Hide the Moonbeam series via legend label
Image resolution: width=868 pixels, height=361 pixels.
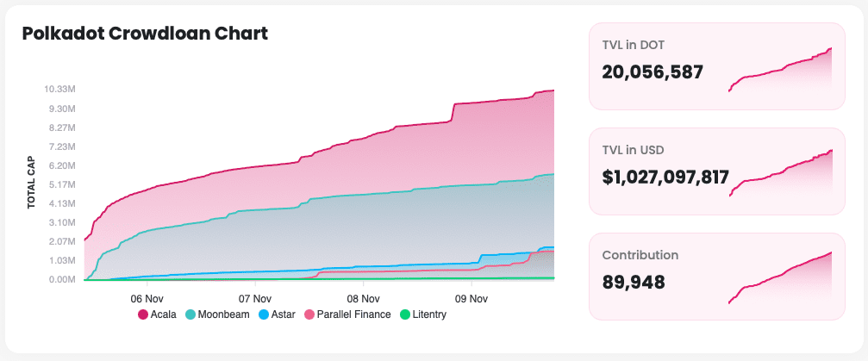[223, 314]
